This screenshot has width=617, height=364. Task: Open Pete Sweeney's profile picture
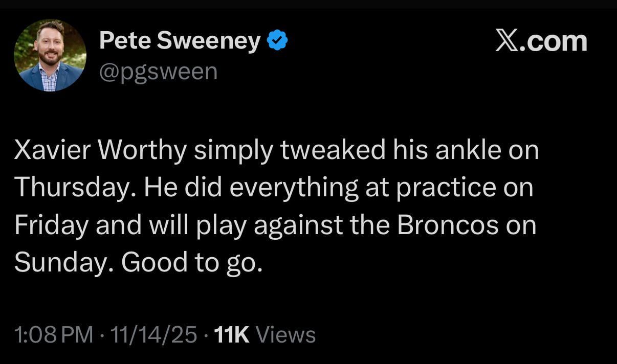49,55
